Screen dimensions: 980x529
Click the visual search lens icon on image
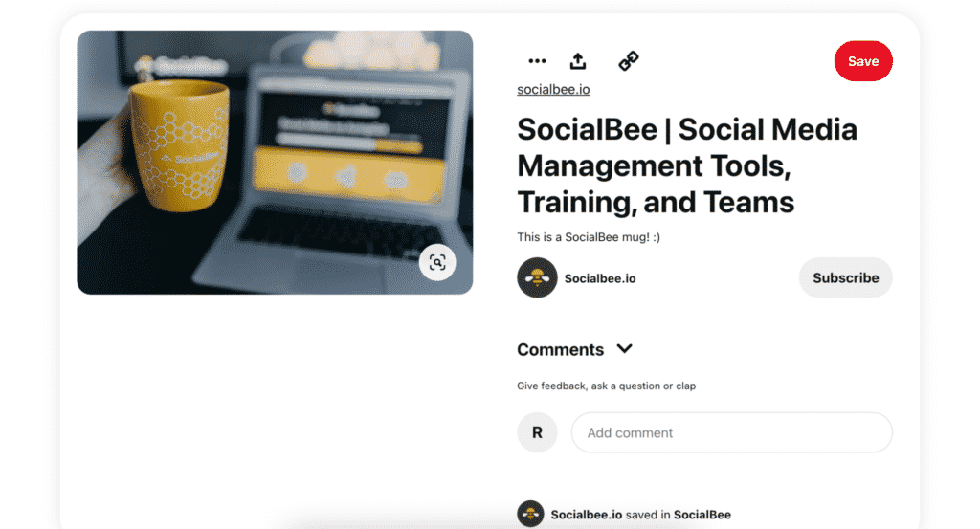pyautogui.click(x=437, y=262)
